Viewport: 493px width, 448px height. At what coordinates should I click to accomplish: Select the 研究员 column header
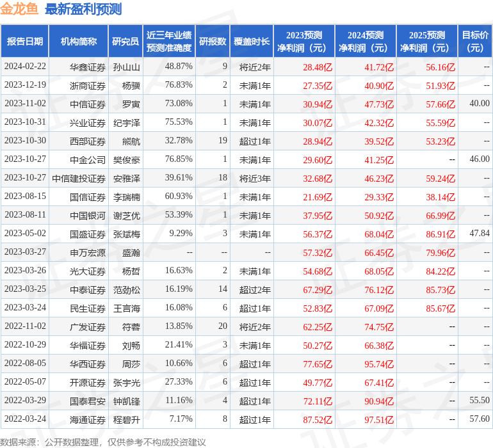click(x=125, y=42)
